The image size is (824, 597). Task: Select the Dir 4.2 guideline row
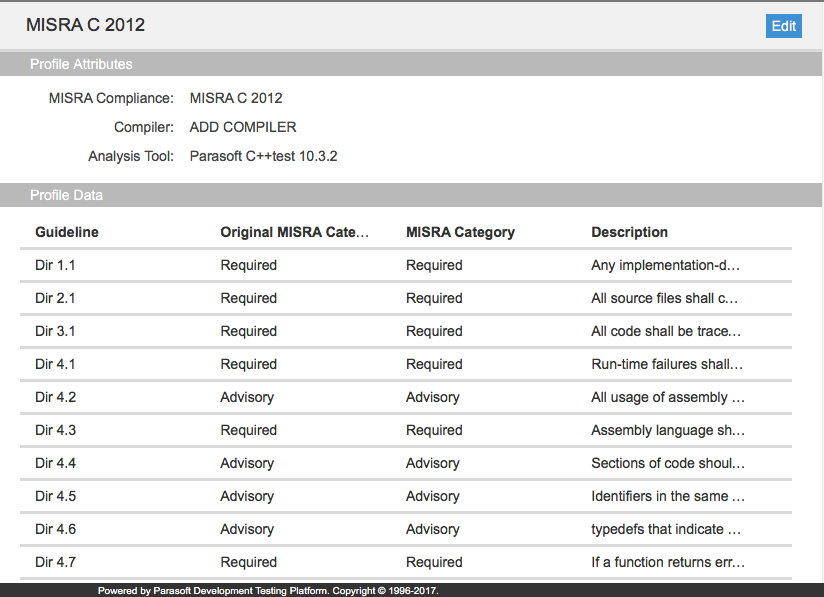click(406, 398)
